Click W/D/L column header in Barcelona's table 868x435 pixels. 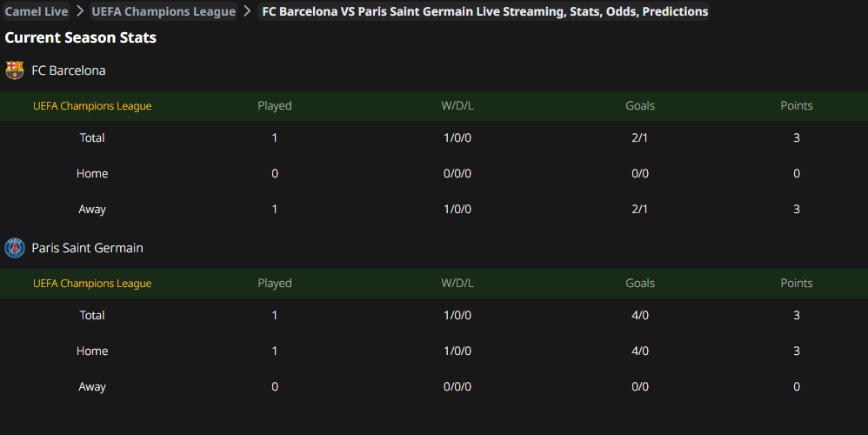pyautogui.click(x=457, y=106)
